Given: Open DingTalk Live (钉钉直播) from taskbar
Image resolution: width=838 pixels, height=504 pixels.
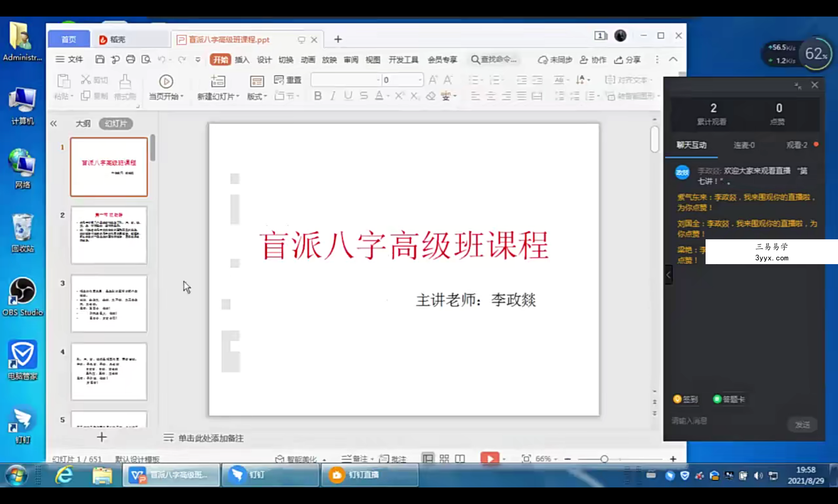Looking at the screenshot, I should tap(369, 475).
